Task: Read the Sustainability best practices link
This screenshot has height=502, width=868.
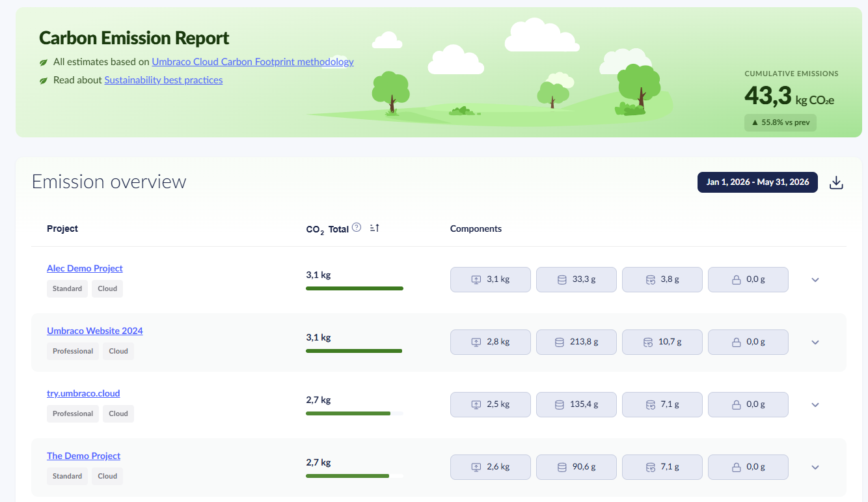Action: tap(163, 80)
